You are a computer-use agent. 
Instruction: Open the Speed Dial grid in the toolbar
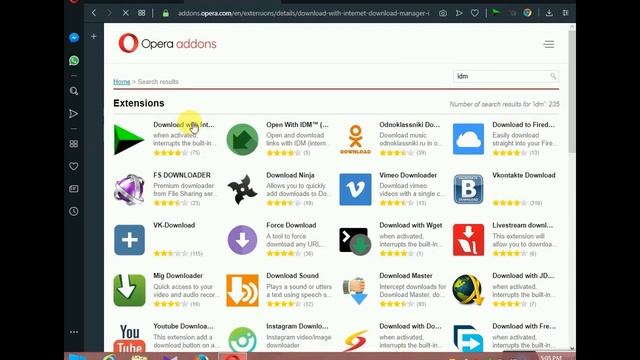142,13
